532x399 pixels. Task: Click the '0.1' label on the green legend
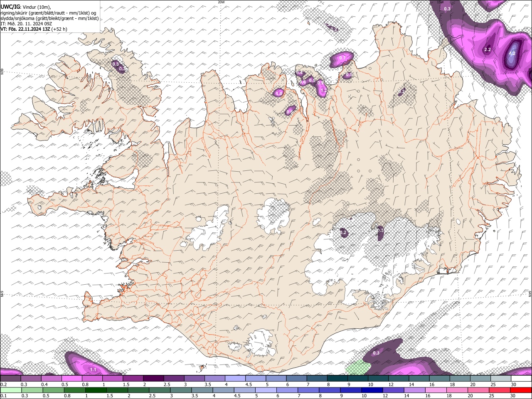(x=4, y=396)
